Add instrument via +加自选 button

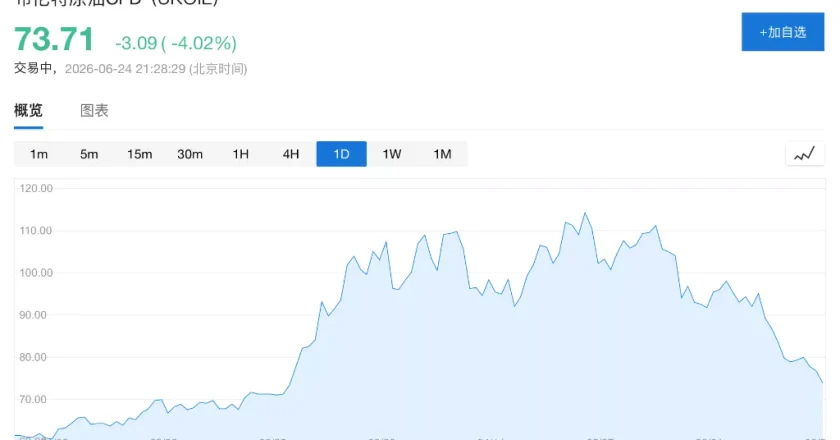[783, 32]
